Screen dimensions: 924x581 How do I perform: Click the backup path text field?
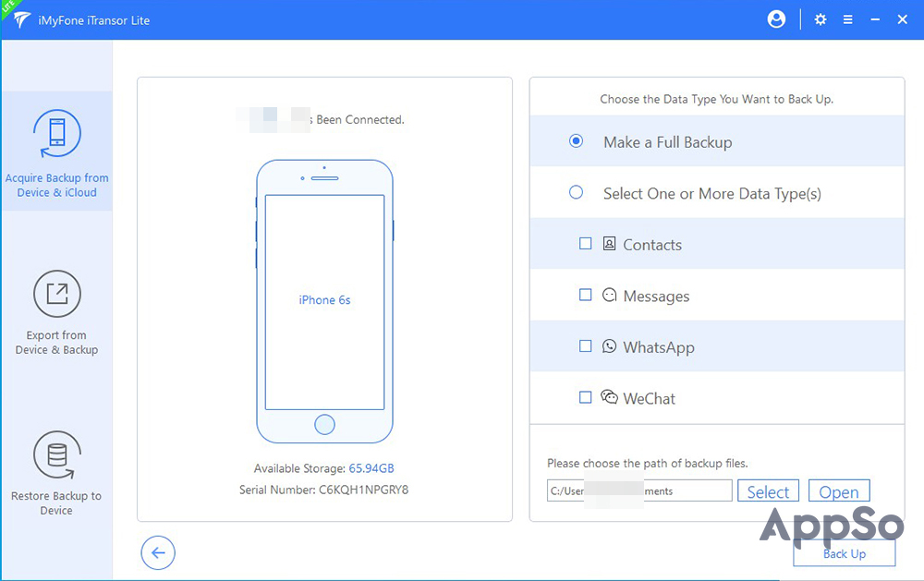pos(639,491)
